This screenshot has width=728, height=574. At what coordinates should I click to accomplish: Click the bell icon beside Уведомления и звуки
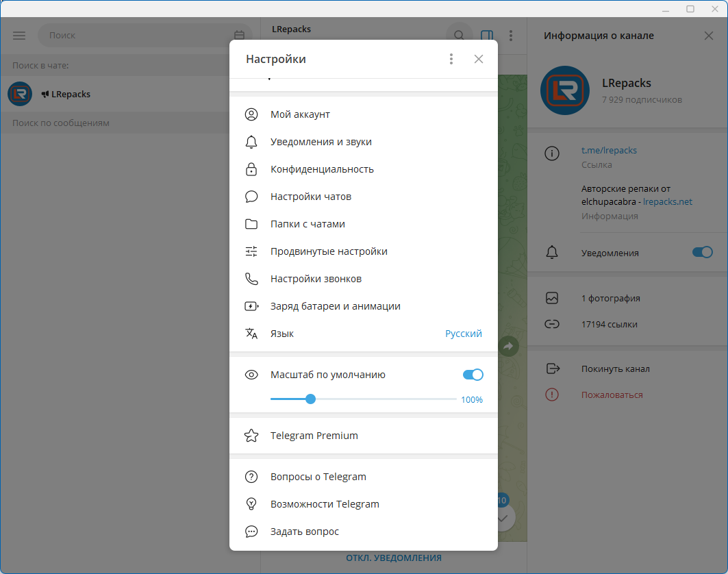click(251, 142)
